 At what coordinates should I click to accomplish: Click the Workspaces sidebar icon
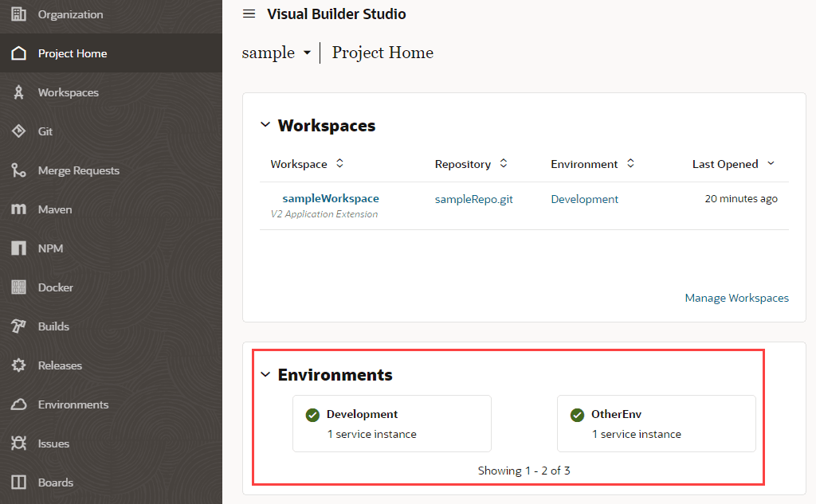click(x=19, y=92)
